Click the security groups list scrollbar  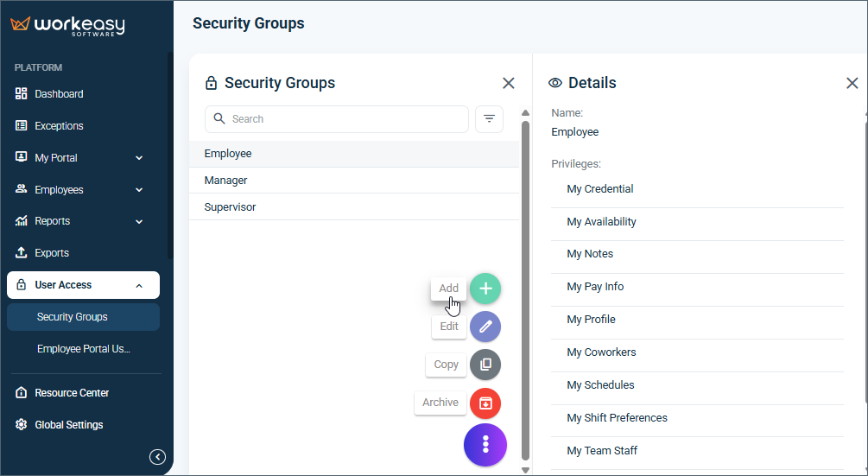pos(525,290)
